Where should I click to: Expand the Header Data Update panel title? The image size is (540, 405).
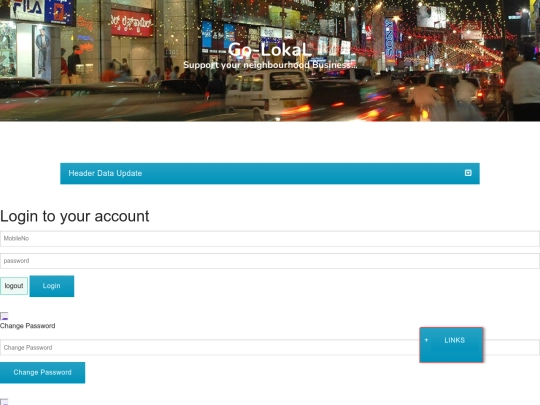105,173
